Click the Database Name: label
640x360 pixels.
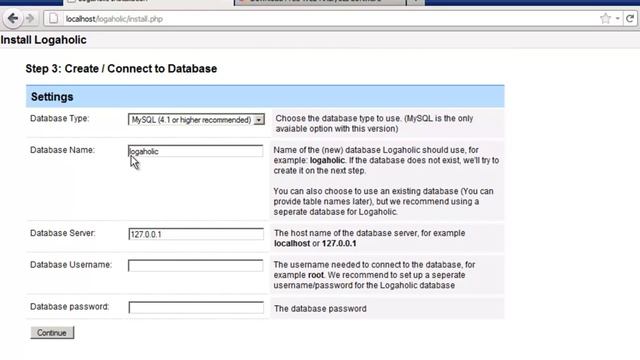pos(62,150)
